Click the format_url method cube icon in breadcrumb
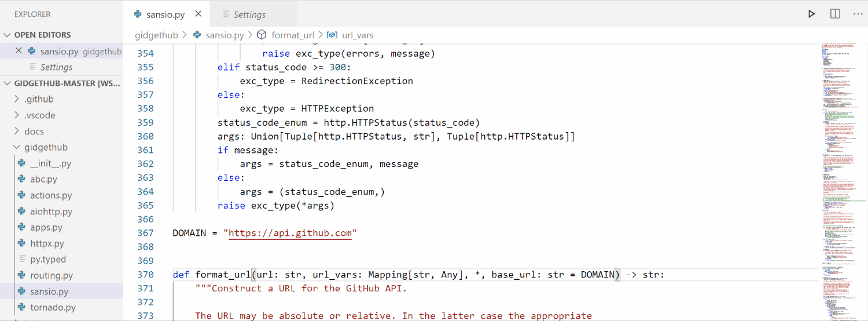Viewport: 868px width, 321px height. (x=262, y=35)
